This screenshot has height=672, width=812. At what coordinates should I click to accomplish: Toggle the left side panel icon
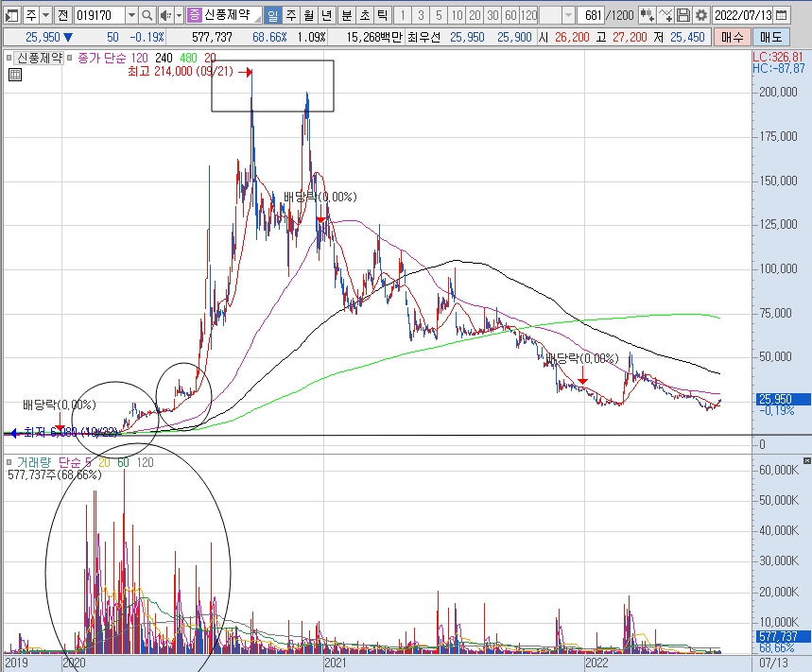click(x=11, y=15)
